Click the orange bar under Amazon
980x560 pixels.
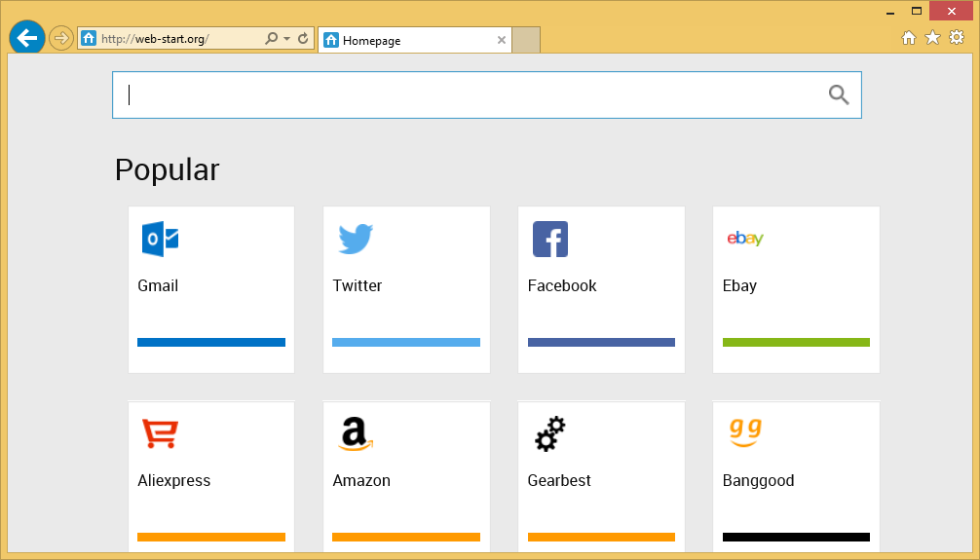click(406, 537)
